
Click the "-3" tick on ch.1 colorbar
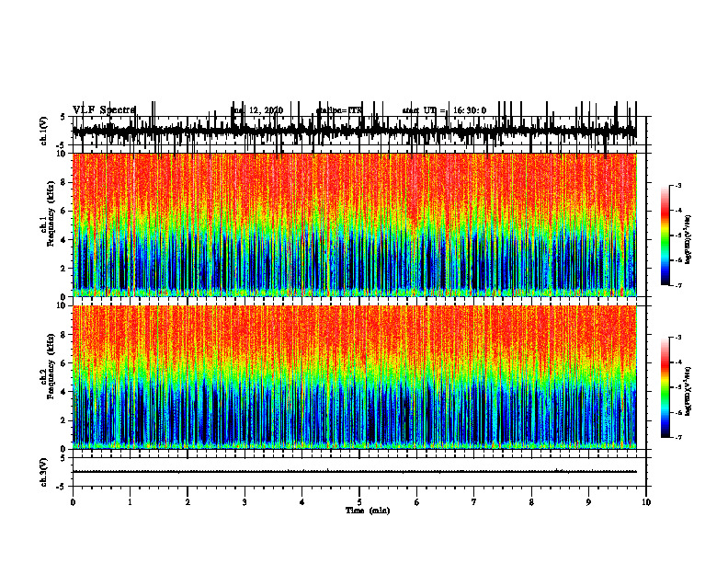click(x=677, y=185)
